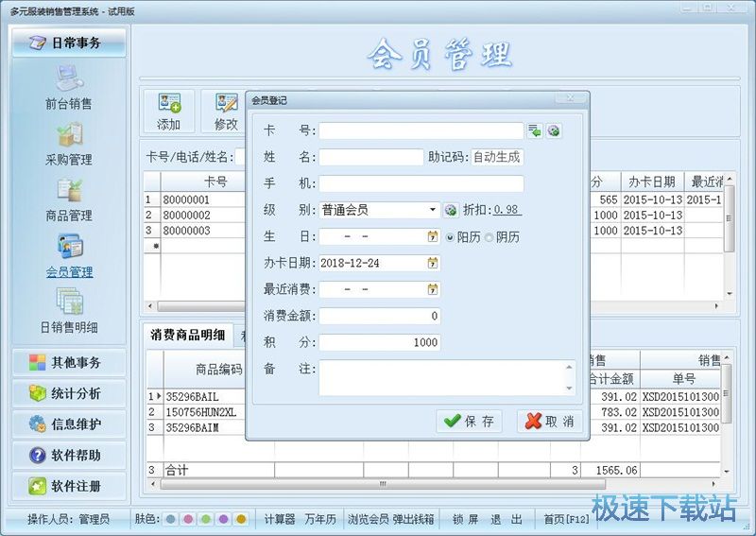This screenshot has height=536, width=756.
Task: Click the 办卡日期 field 2018-12-24
Action: coord(380,263)
